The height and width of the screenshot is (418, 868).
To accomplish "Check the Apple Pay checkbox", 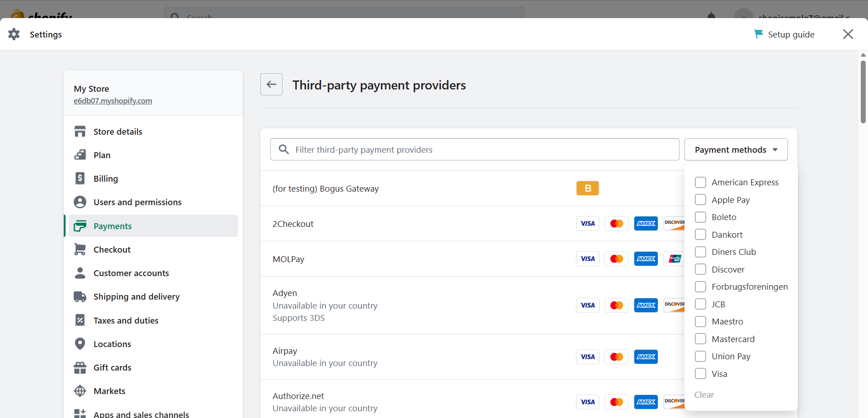I will pos(700,200).
